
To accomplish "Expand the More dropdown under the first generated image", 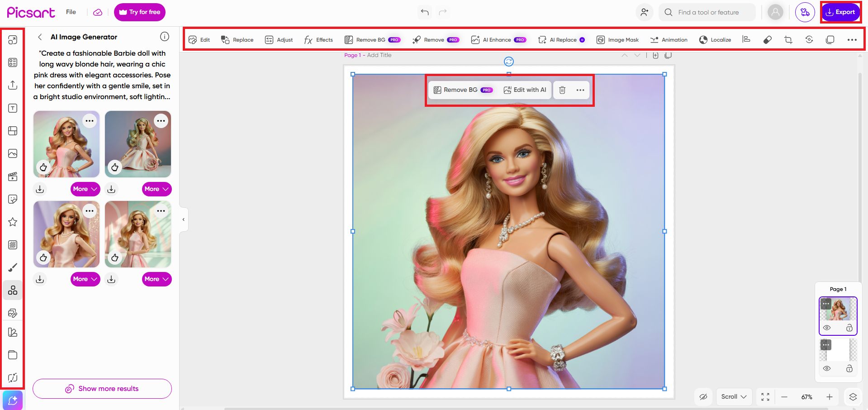I will pyautogui.click(x=85, y=189).
